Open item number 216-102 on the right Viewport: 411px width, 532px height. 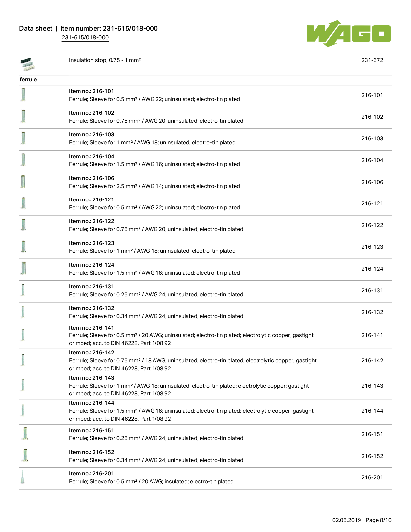tap(372, 117)
